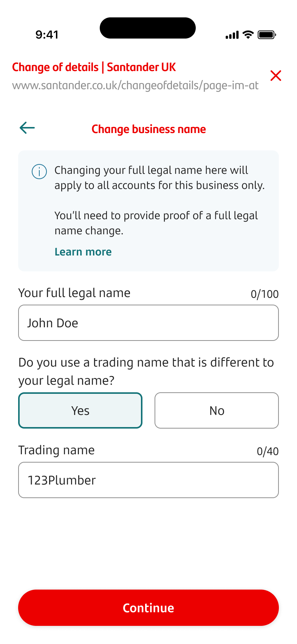Tap the 'Change of details | Santander UK' title
297x644 pixels.
pyautogui.click(x=94, y=67)
